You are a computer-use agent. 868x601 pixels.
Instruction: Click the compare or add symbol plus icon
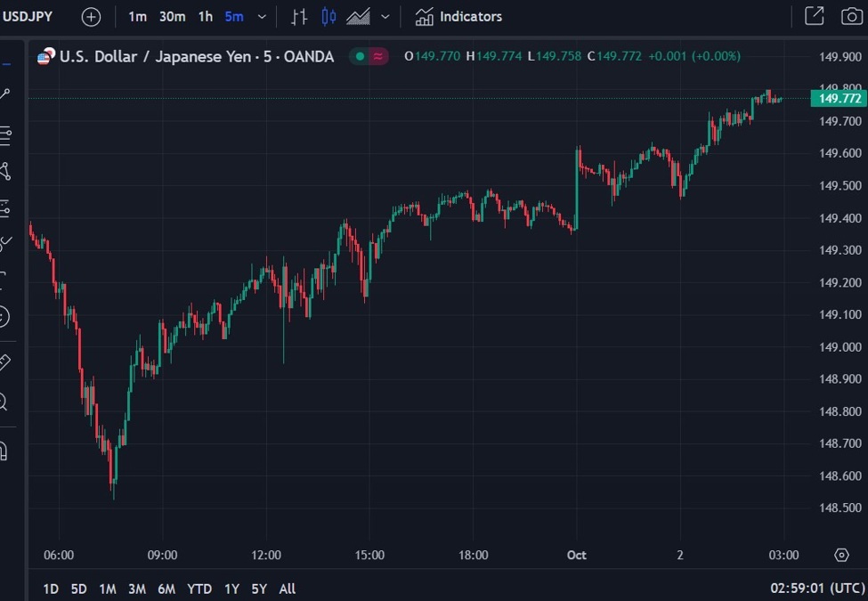coord(91,17)
